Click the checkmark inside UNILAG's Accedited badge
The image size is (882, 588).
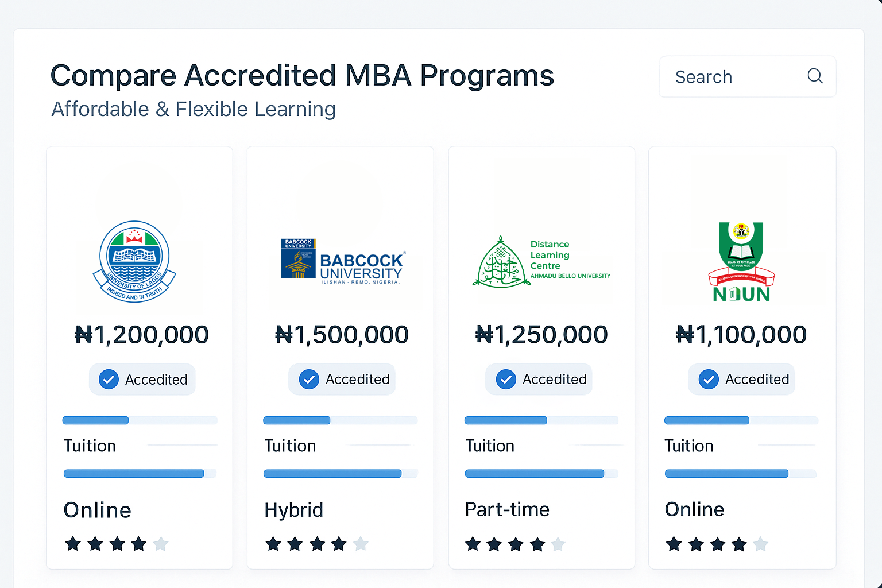pyautogui.click(x=108, y=379)
